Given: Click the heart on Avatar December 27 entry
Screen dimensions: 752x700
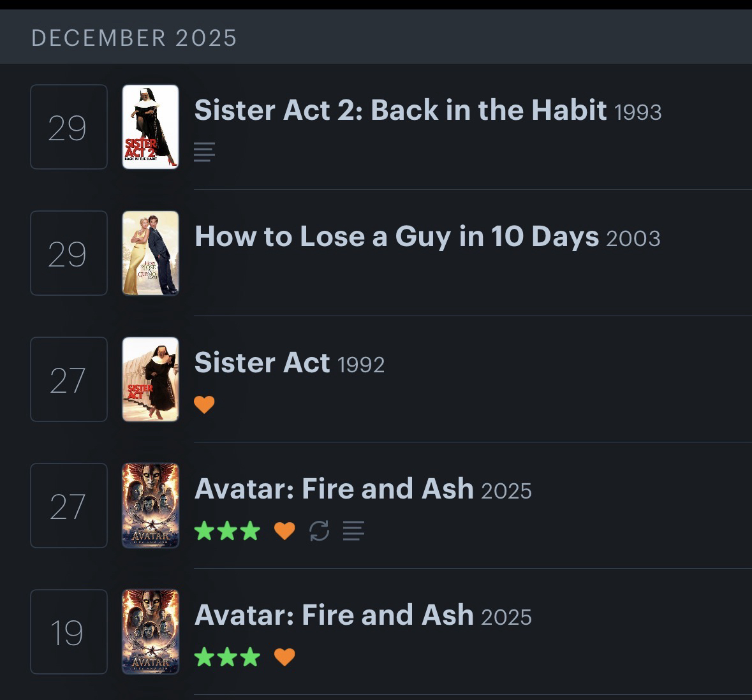Looking at the screenshot, I should pyautogui.click(x=284, y=530).
